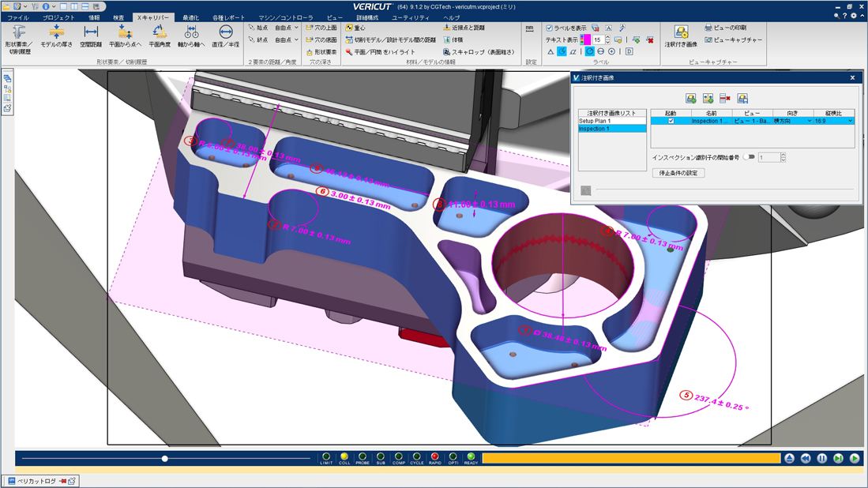The width and height of the screenshot is (868, 488).
Task: Click the add label green plus icon
Action: coord(636,39)
